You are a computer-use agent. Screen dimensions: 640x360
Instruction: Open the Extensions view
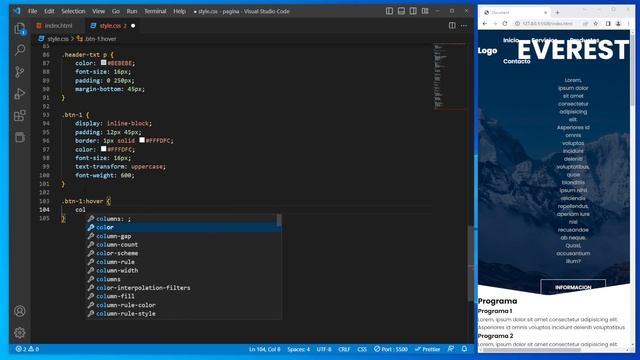point(20,116)
